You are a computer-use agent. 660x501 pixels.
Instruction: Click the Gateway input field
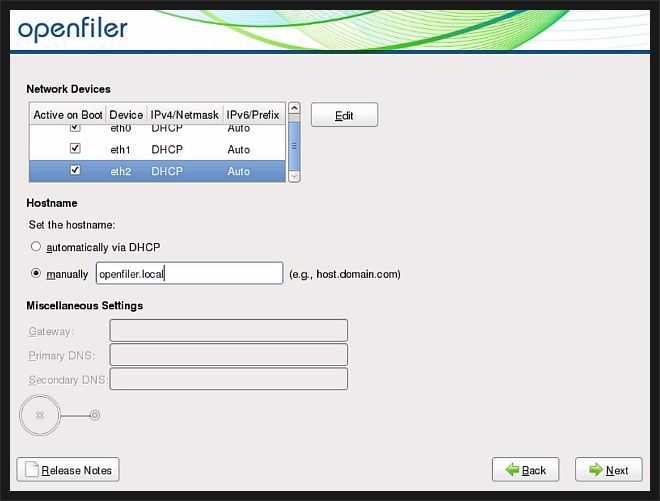coord(229,330)
